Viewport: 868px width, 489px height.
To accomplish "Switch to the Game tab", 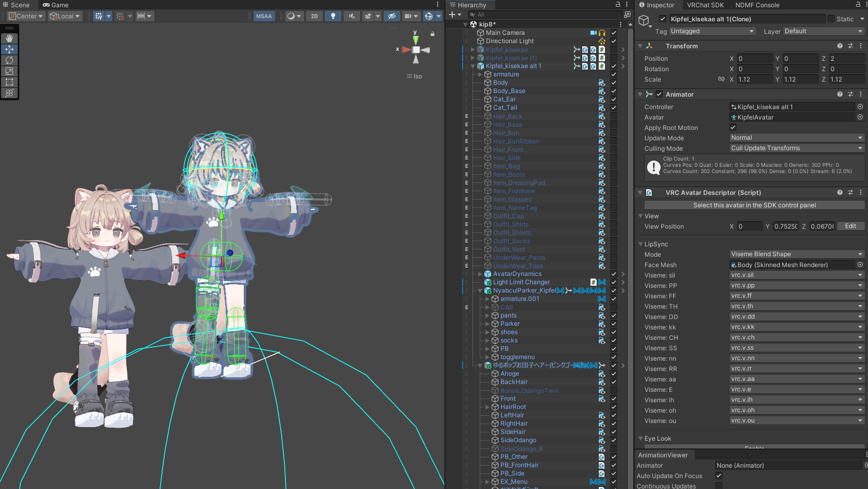I will (x=56, y=5).
